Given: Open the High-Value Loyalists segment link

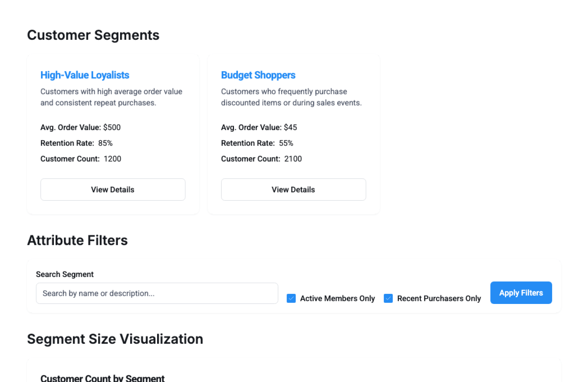Looking at the screenshot, I should point(85,75).
